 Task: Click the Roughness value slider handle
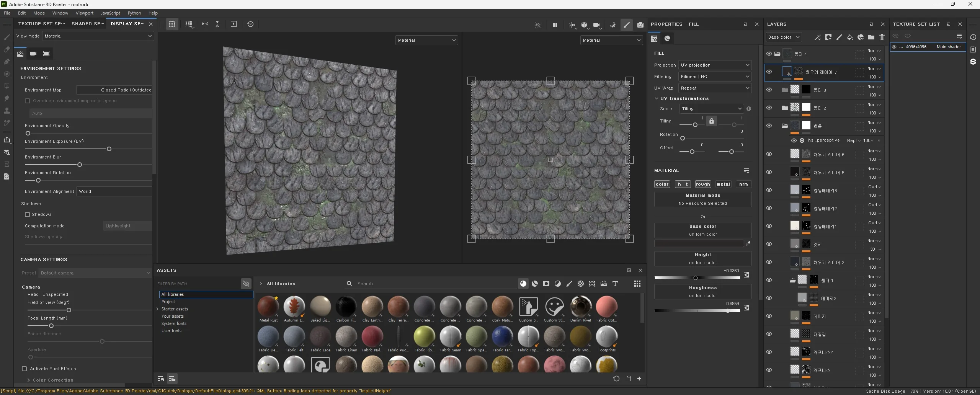coord(728,311)
